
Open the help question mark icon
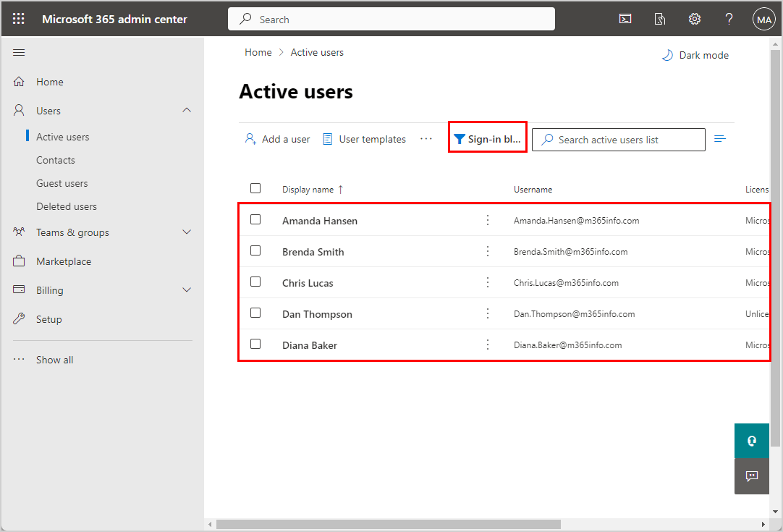(729, 19)
